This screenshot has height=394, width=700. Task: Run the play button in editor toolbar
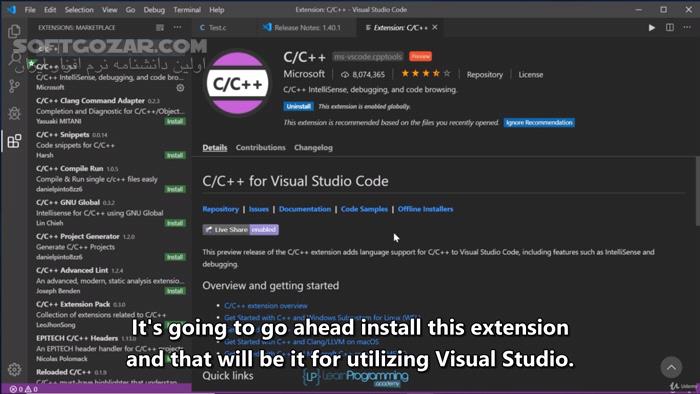click(651, 28)
